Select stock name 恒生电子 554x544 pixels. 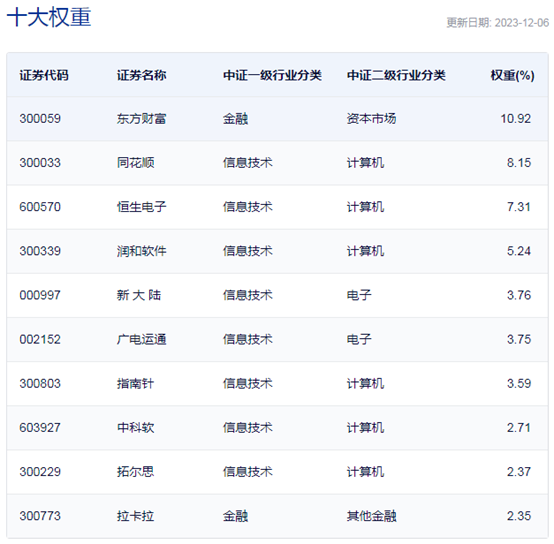tap(141, 207)
